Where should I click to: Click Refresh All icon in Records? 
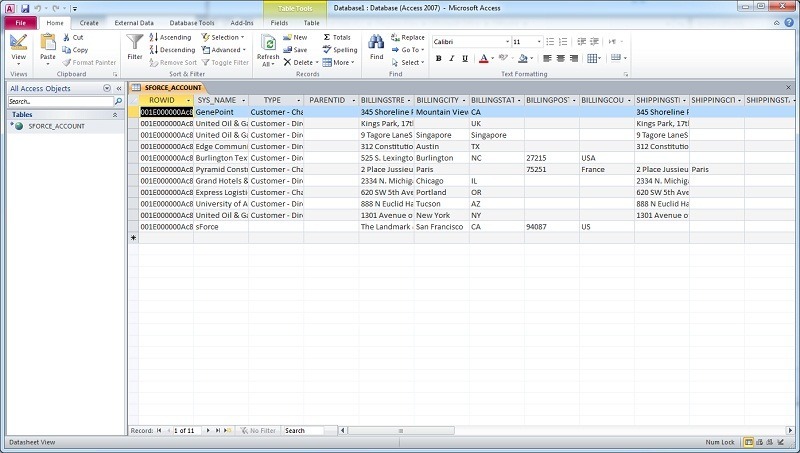[x=268, y=46]
